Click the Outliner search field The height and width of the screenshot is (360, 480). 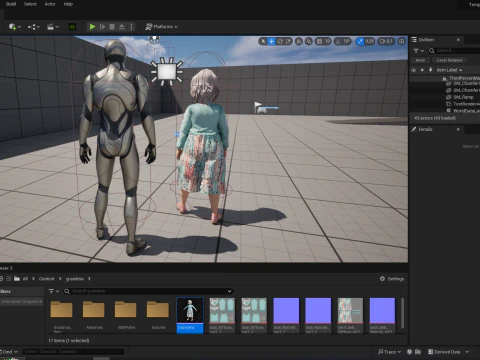pos(455,51)
